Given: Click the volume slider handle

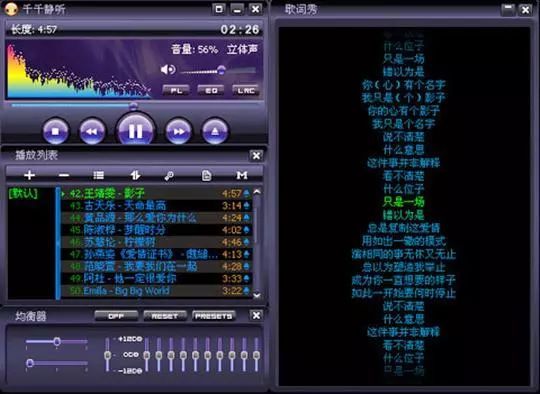Looking at the screenshot, I should pyautogui.click(x=221, y=70).
